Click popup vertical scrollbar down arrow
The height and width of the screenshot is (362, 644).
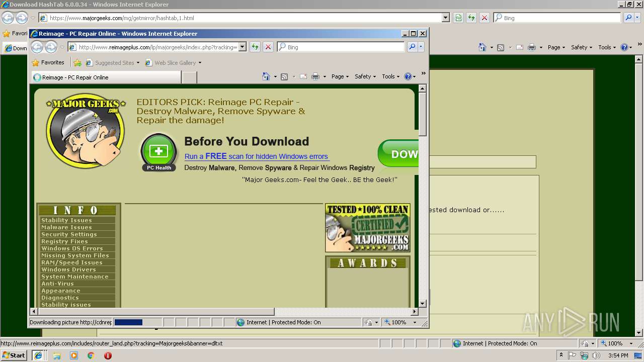tap(423, 304)
